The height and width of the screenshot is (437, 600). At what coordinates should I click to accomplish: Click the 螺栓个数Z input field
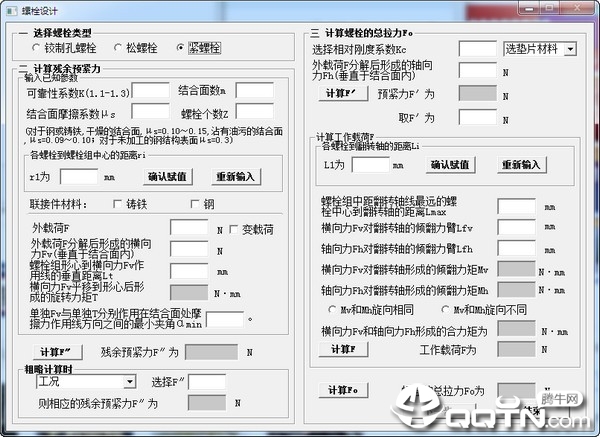click(255, 111)
